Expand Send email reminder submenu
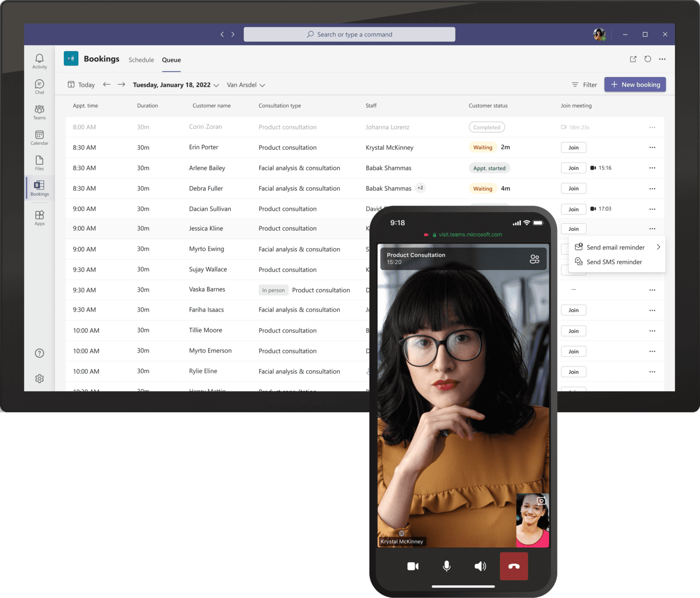This screenshot has width=700, height=598. pyautogui.click(x=658, y=247)
